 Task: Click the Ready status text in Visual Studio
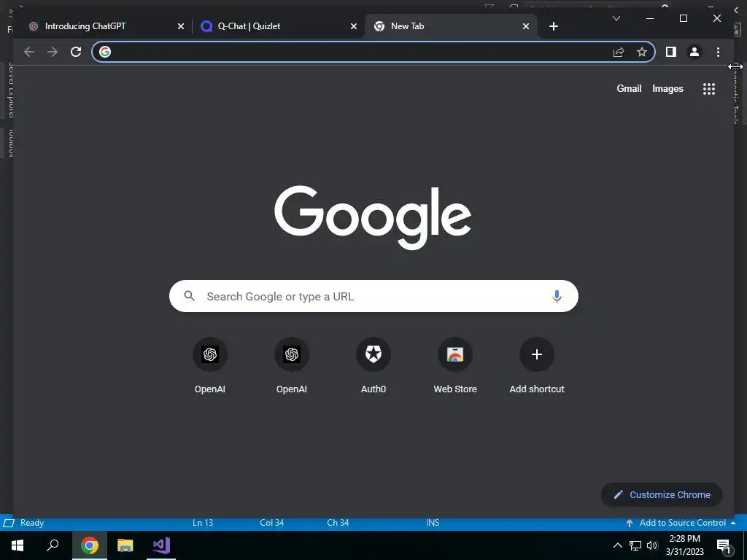(x=32, y=523)
